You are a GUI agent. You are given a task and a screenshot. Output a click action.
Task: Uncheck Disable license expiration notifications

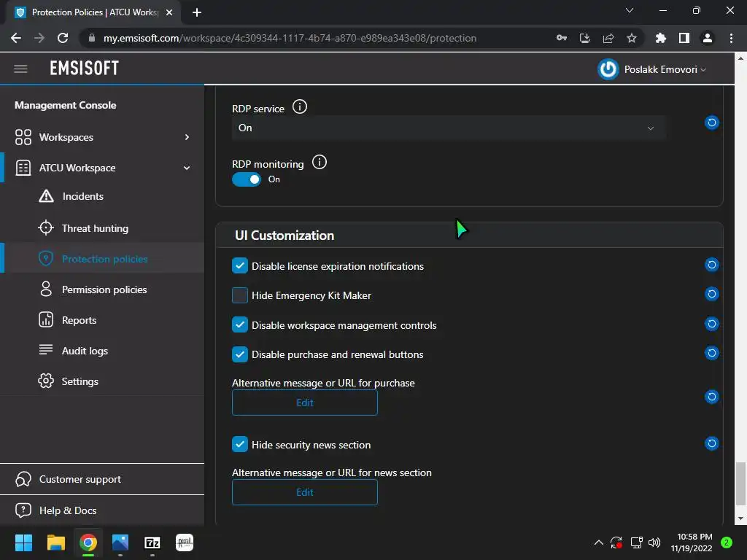(x=239, y=265)
